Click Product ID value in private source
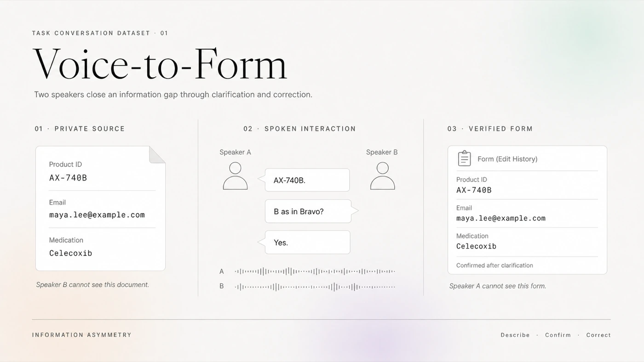The height and width of the screenshot is (362, 644). 68,178
